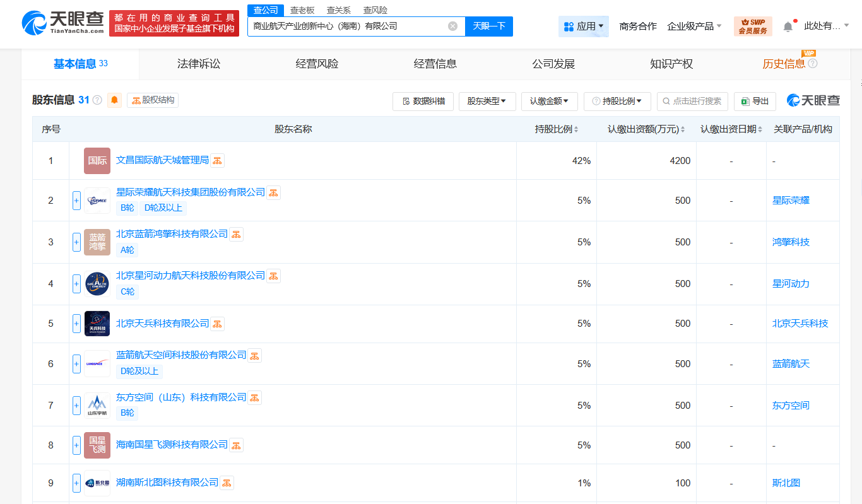Expand row 8 海南国星飞测 with plus button
The height and width of the screenshot is (504, 862).
click(76, 445)
